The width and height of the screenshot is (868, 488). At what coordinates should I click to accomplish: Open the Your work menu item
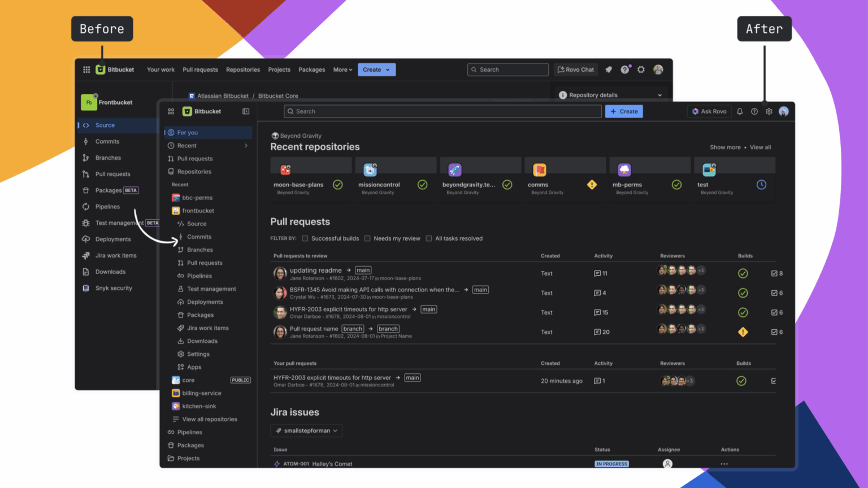[x=160, y=69]
